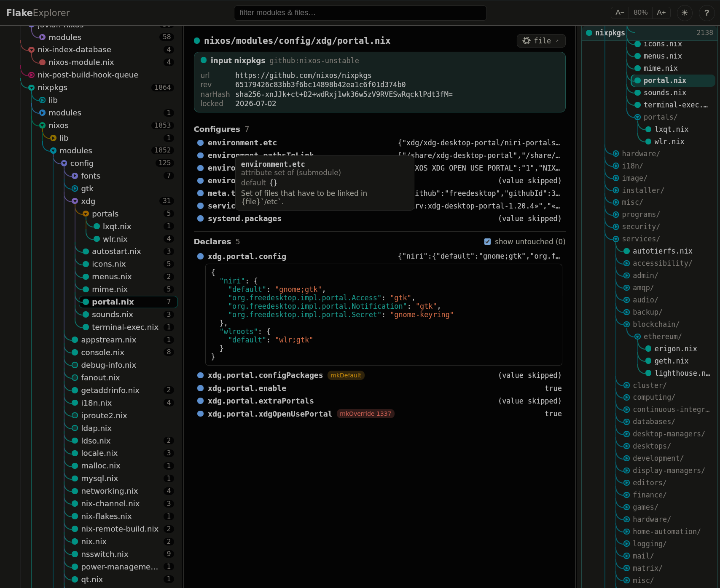Viewport: 720px width, 588px height.
Task: Toggle show untouched checkbox
Action: coord(487,242)
